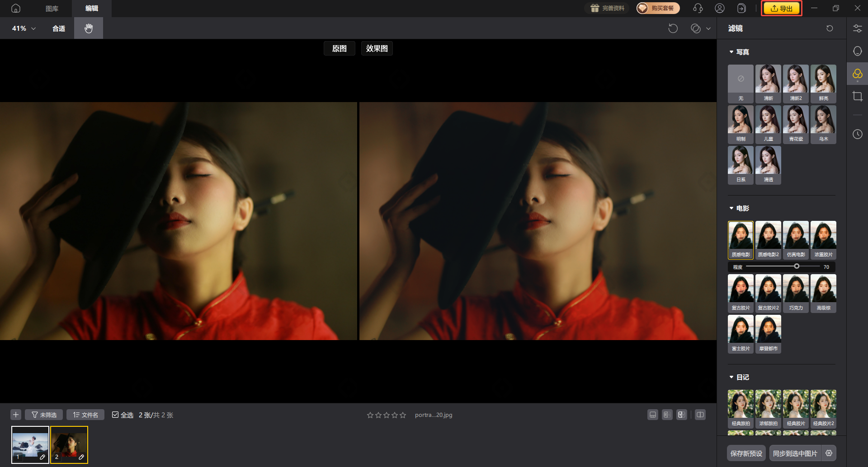Go to home screen icon
Image resolution: width=868 pixels, height=467 pixels.
(16, 8)
